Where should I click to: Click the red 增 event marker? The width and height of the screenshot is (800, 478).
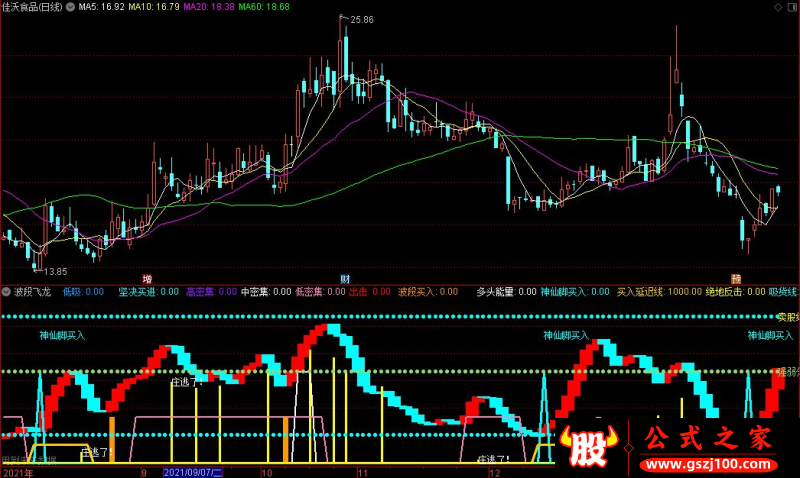[147, 279]
